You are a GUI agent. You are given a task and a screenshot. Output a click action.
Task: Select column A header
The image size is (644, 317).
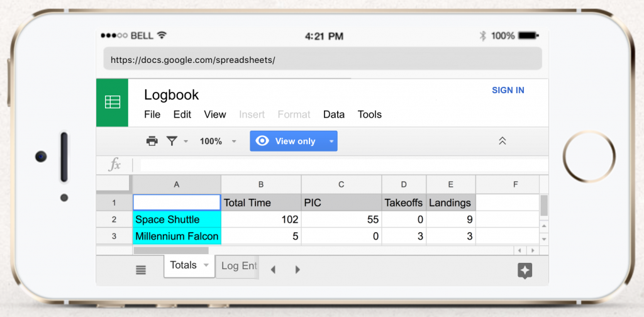coord(177,185)
